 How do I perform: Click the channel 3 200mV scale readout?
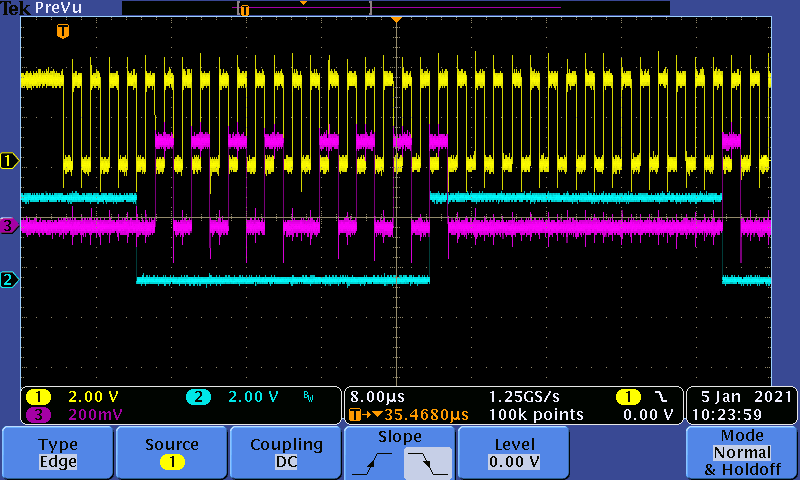click(x=95, y=414)
